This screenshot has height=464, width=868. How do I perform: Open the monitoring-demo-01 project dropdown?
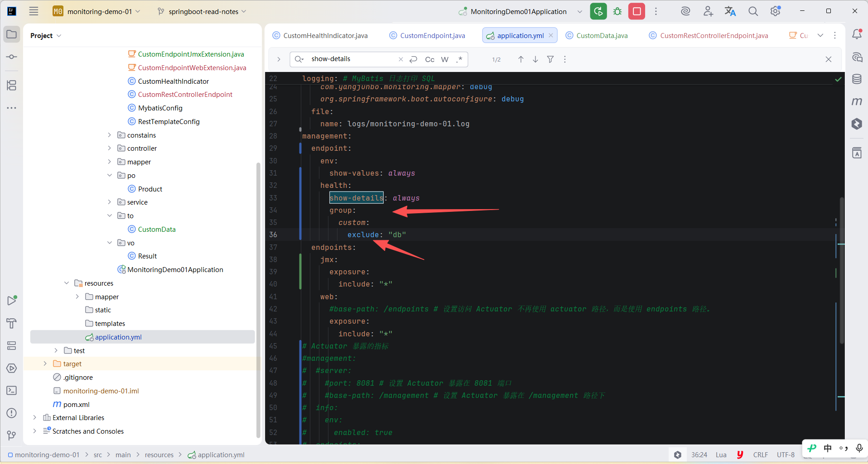coord(97,11)
